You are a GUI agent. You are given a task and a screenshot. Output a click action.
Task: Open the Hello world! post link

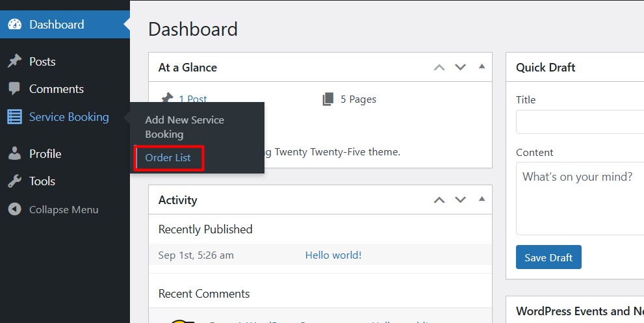[333, 255]
